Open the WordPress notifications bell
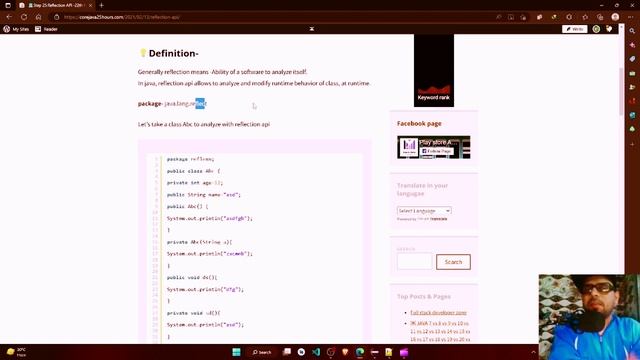The height and width of the screenshot is (360, 640). click(x=609, y=29)
